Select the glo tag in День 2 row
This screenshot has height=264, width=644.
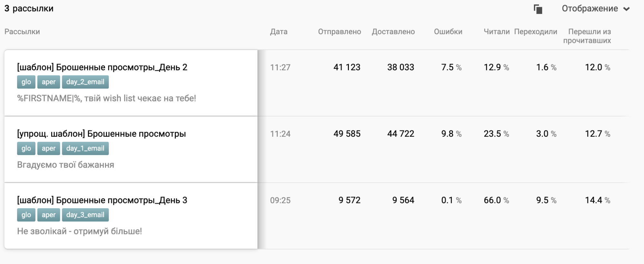(26, 82)
